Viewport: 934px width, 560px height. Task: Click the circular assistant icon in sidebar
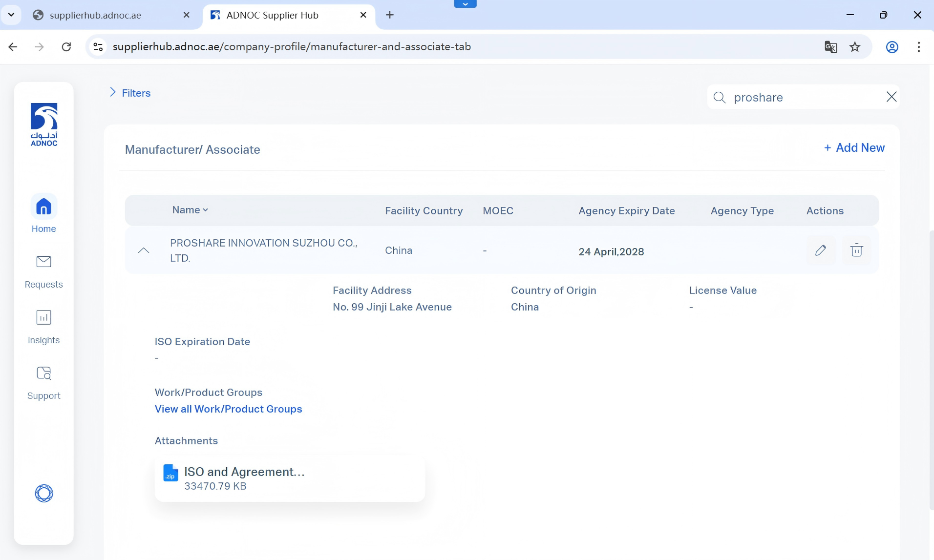(x=43, y=493)
